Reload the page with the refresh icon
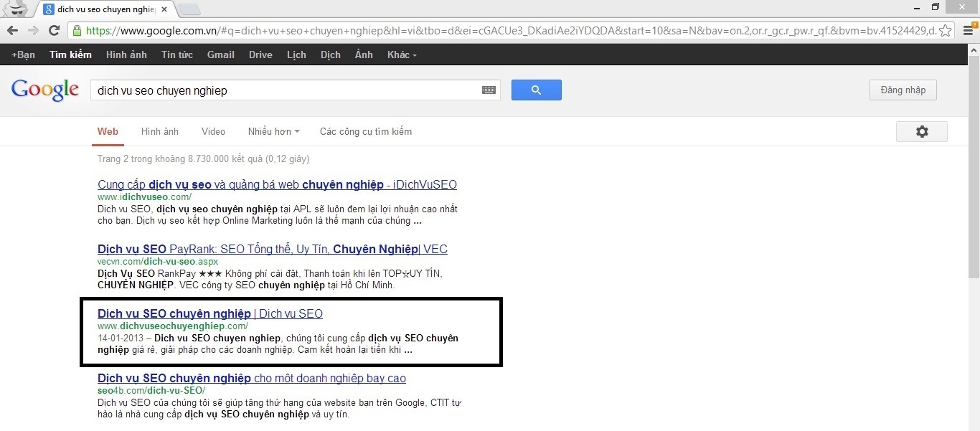This screenshot has height=431, width=980. pyautogui.click(x=54, y=31)
